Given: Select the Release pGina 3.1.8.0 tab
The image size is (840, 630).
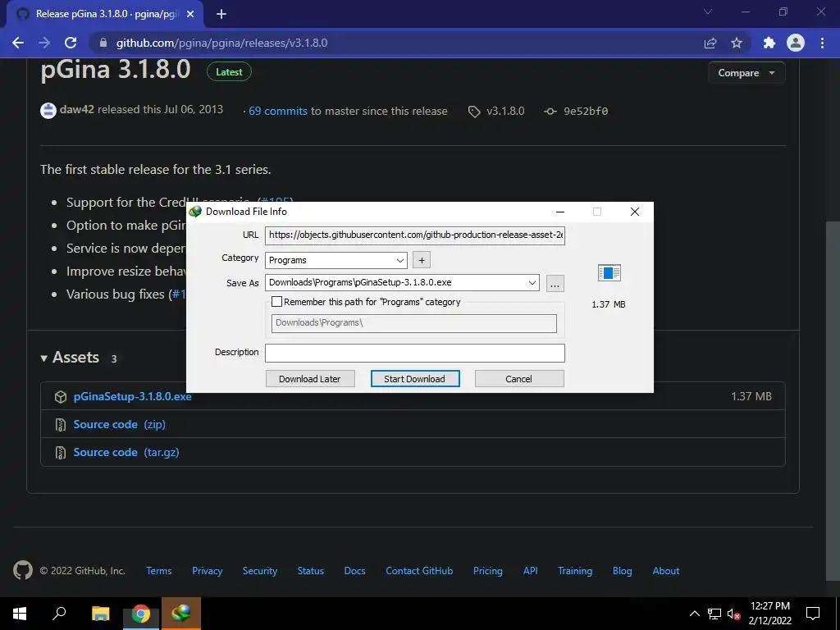Looking at the screenshot, I should click(x=106, y=14).
